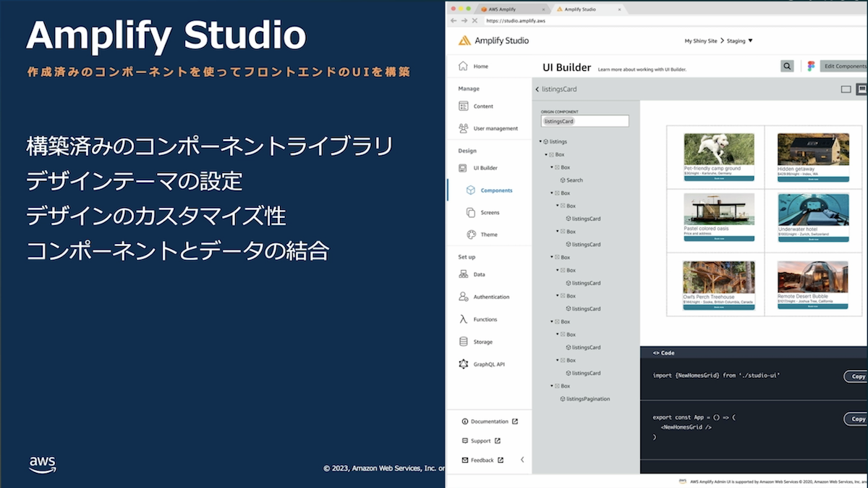Click the Home icon in the sidebar
The width and height of the screenshot is (868, 488).
tap(463, 66)
